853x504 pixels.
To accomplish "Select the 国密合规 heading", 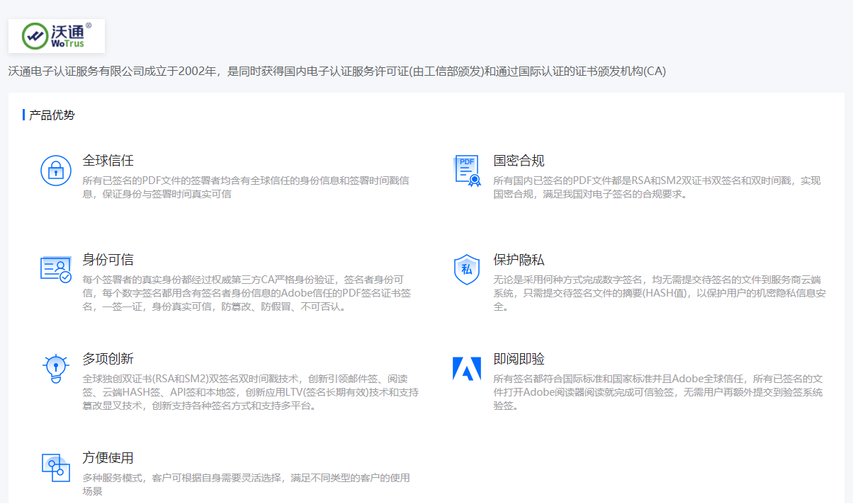I will [519, 161].
